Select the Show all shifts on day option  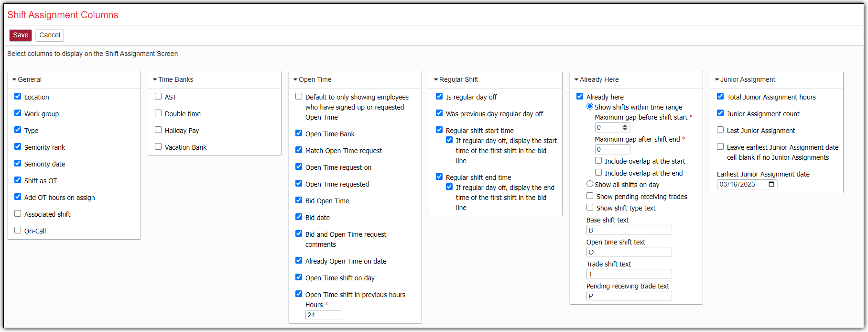[590, 184]
